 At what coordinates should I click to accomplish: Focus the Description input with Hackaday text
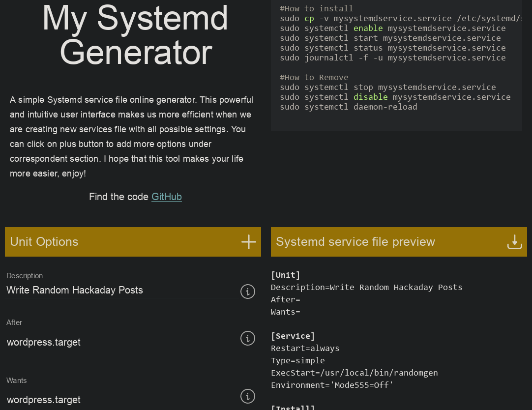click(x=118, y=291)
